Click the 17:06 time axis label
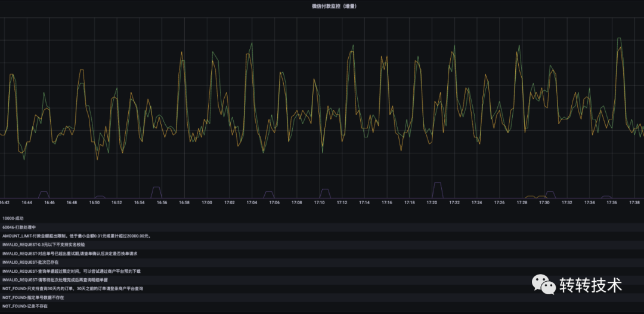Image resolution: width=644 pixels, height=314 pixels. [x=274, y=202]
